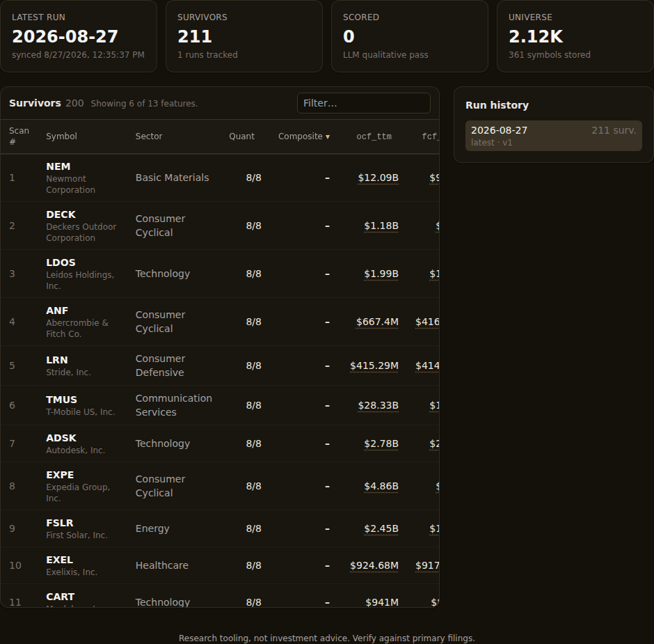Screen dimensions: 654x644
Task: Click the Healthcare sector cell
Action: [x=162, y=565]
